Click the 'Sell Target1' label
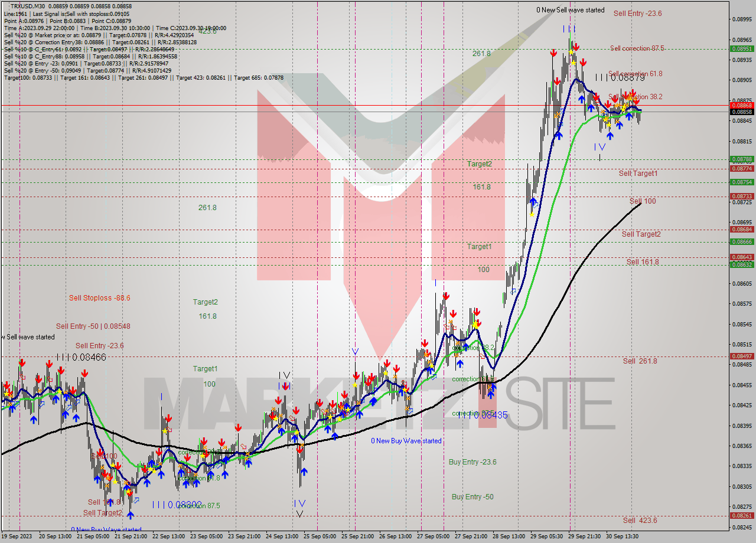 click(x=638, y=174)
